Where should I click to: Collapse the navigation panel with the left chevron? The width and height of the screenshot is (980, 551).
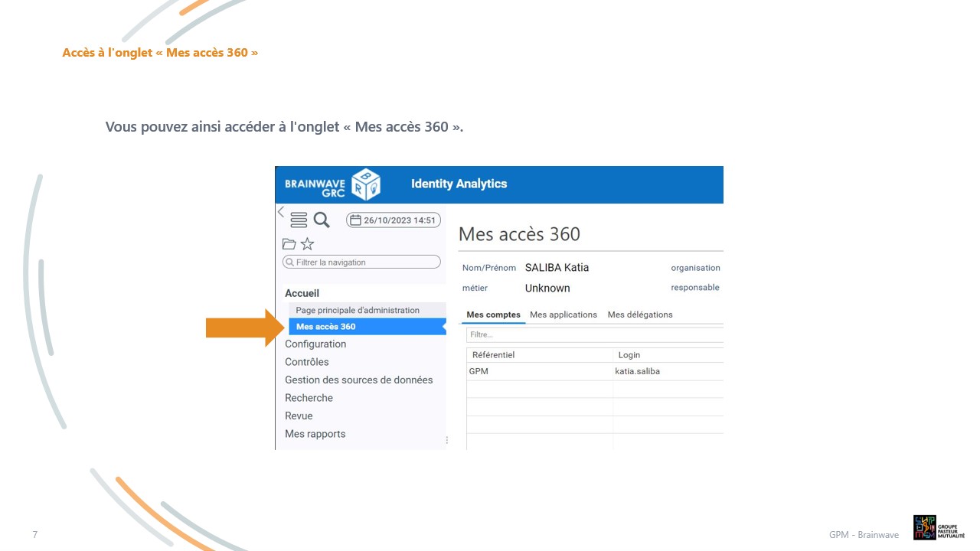pos(281,212)
